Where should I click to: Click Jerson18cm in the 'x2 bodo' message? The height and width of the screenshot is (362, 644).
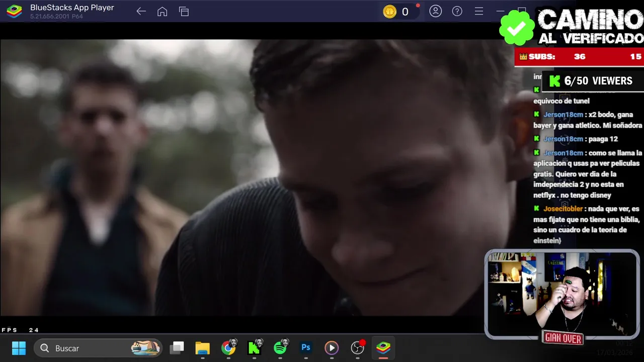[563, 115]
